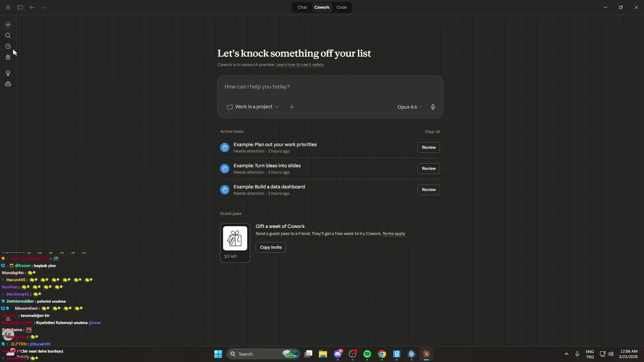Screen dimensions: 644x362
Task: Open Spotify from the taskbar
Action: (x=367, y=354)
